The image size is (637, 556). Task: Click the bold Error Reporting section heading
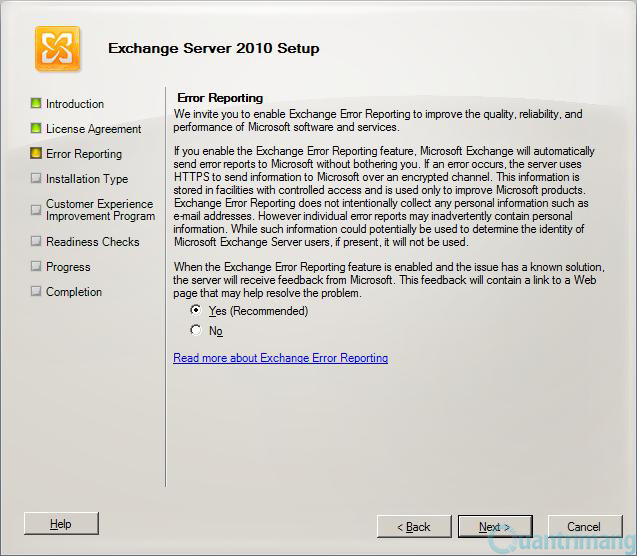220,98
